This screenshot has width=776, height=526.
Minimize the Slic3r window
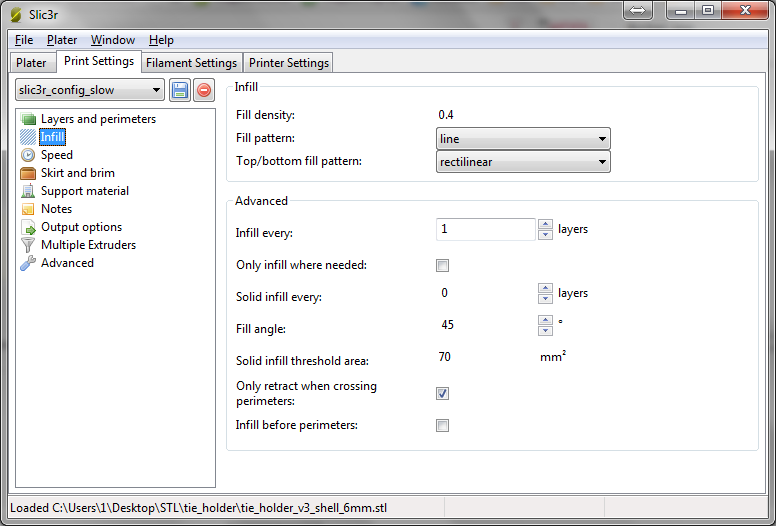681,10
